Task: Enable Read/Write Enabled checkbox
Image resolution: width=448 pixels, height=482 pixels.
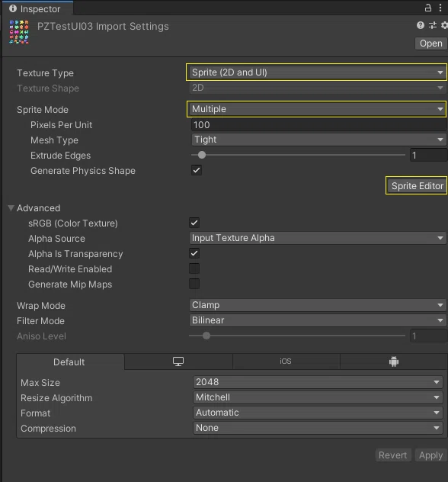Action: click(x=194, y=268)
